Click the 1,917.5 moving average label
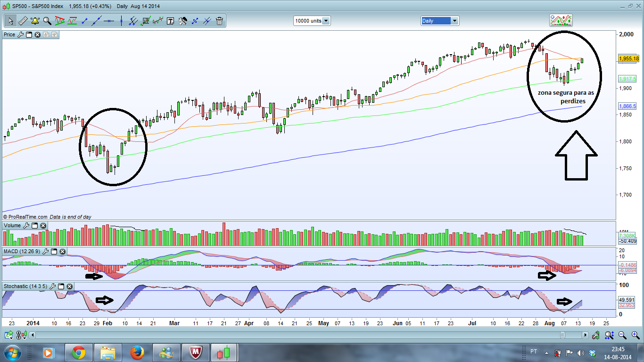 pos(627,79)
